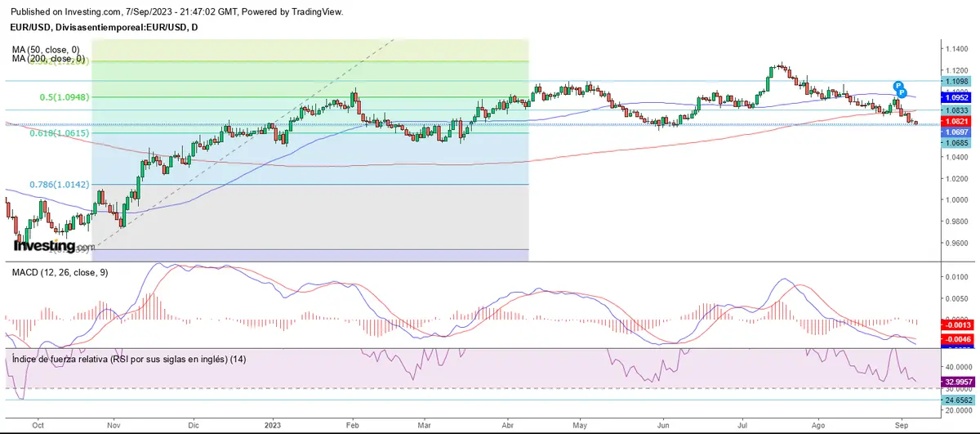Image resolution: width=980 pixels, height=434 pixels.
Task: Click the upper blue P marker
Action: [x=897, y=86]
